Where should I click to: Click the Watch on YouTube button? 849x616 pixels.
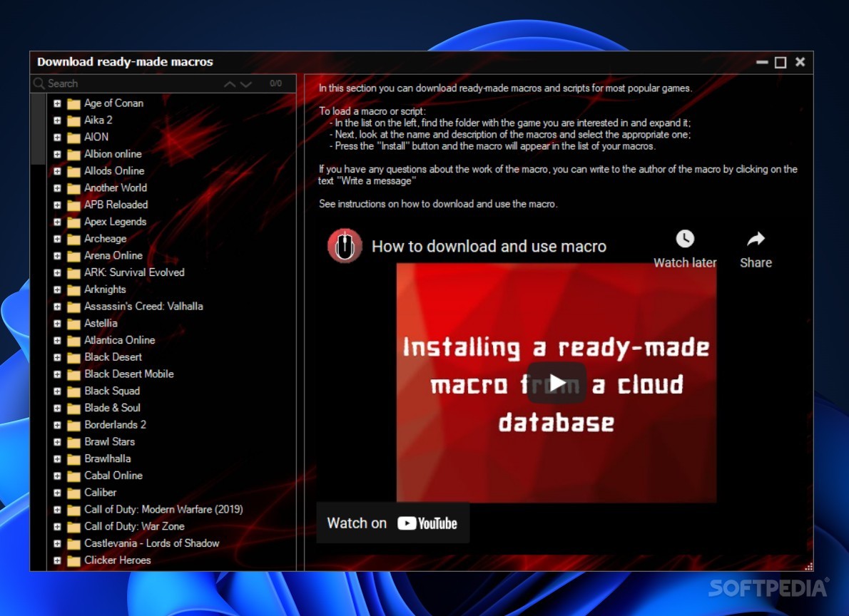[392, 523]
